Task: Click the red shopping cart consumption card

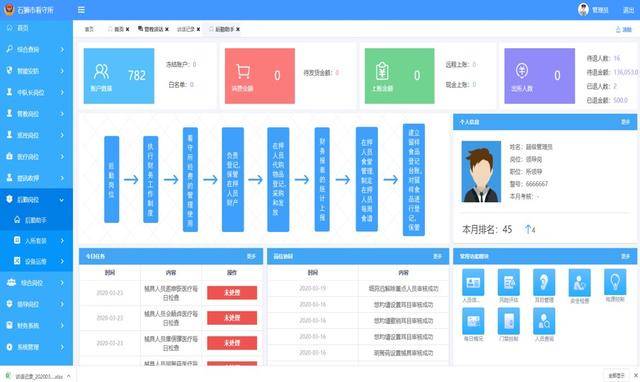Action: (x=260, y=76)
